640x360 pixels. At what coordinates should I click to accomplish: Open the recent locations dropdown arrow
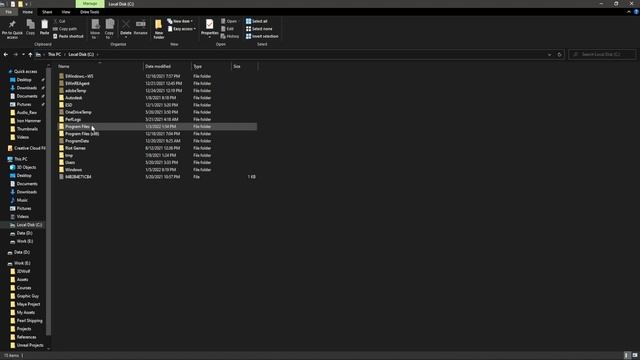(x=23, y=54)
